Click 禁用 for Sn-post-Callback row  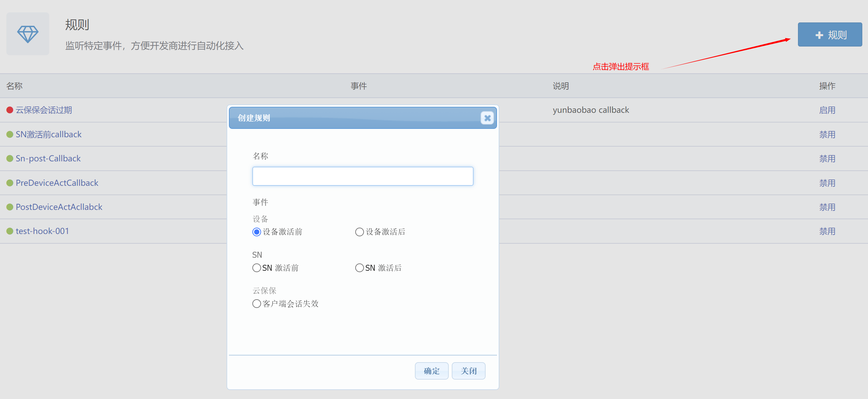(x=827, y=158)
